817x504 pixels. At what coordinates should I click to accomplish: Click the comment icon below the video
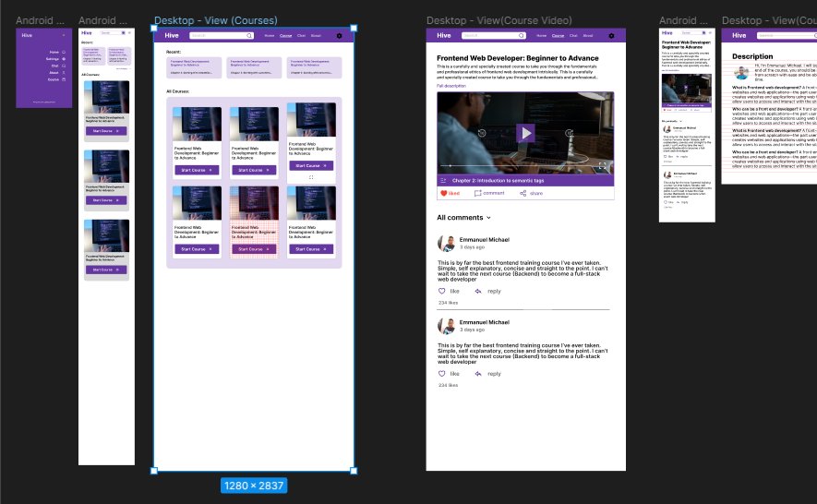477,193
